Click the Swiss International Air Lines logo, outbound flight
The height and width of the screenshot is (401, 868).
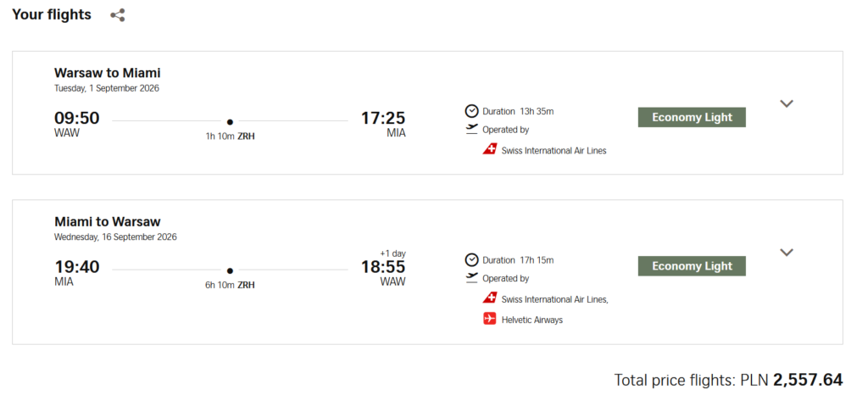(489, 150)
